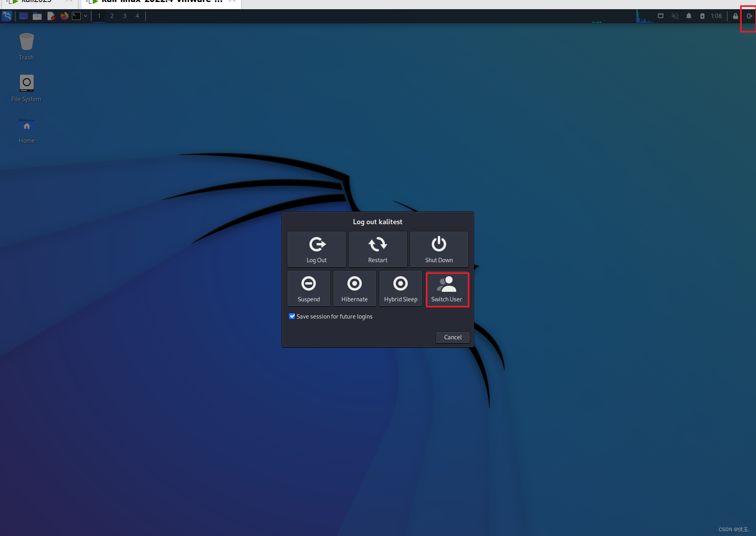Uncheck Save session for future logins

pos(292,316)
